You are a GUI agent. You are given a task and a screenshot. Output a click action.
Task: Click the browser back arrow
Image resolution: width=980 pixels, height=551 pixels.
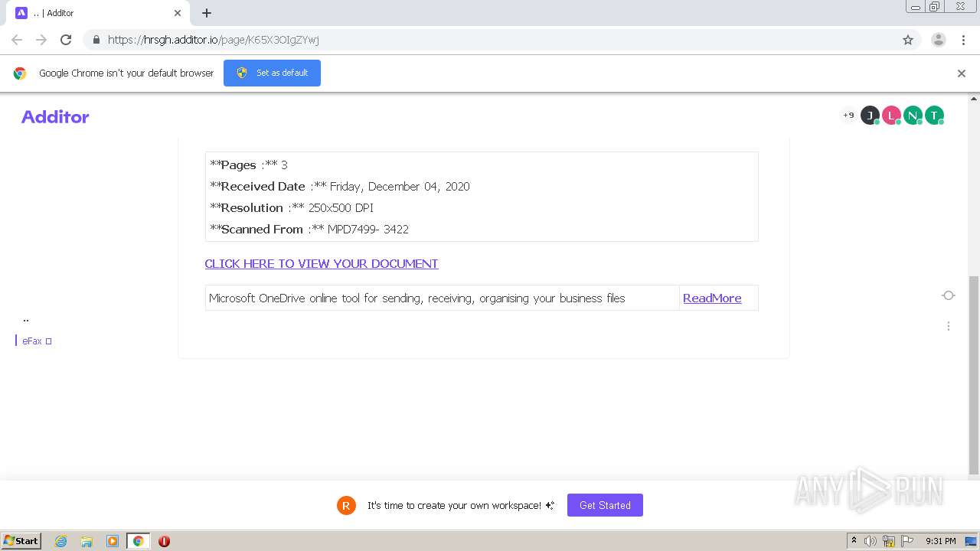click(17, 40)
